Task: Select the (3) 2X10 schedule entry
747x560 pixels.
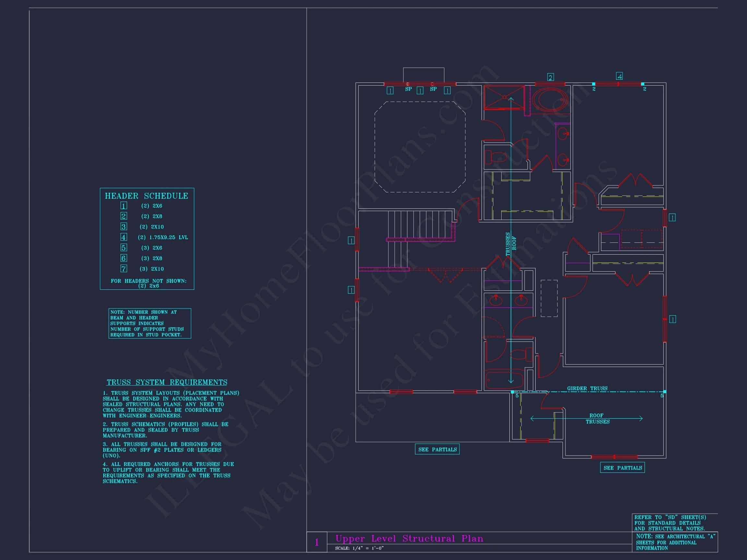Action: (152, 269)
